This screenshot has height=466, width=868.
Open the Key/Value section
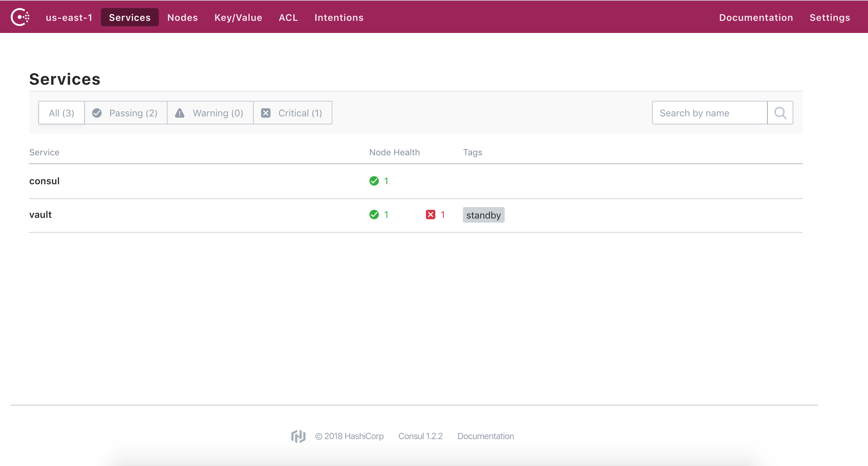click(x=238, y=17)
